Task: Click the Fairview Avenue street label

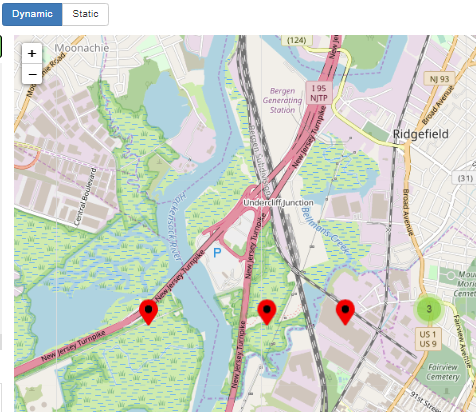Action: (463, 340)
